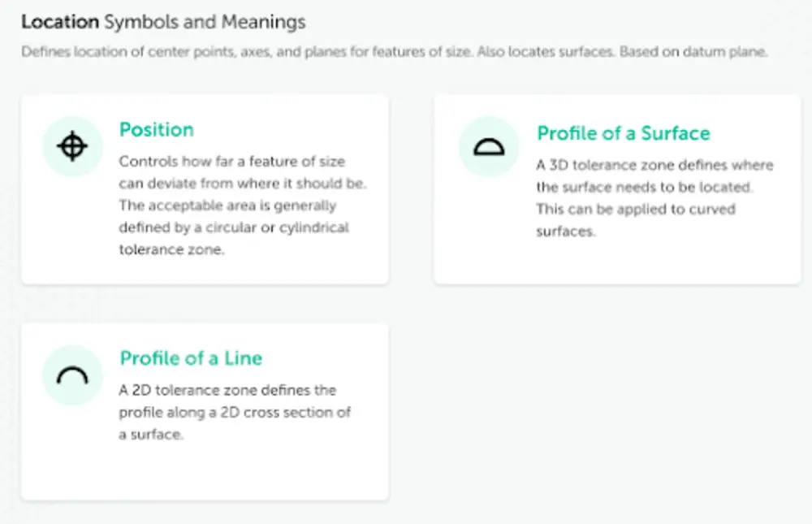Viewport: 812px width, 524px height.
Task: Select the Profile of a Surface semicircle icon
Action: point(489,147)
